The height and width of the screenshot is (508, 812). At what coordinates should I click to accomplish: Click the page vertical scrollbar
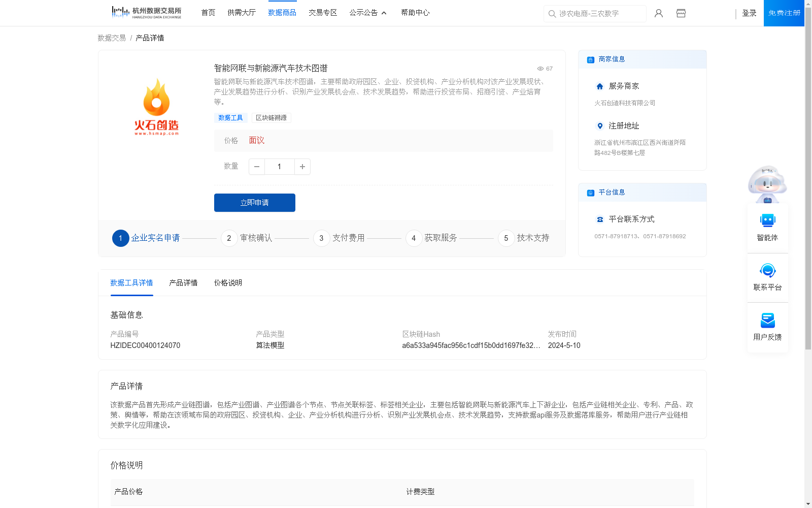point(808,178)
